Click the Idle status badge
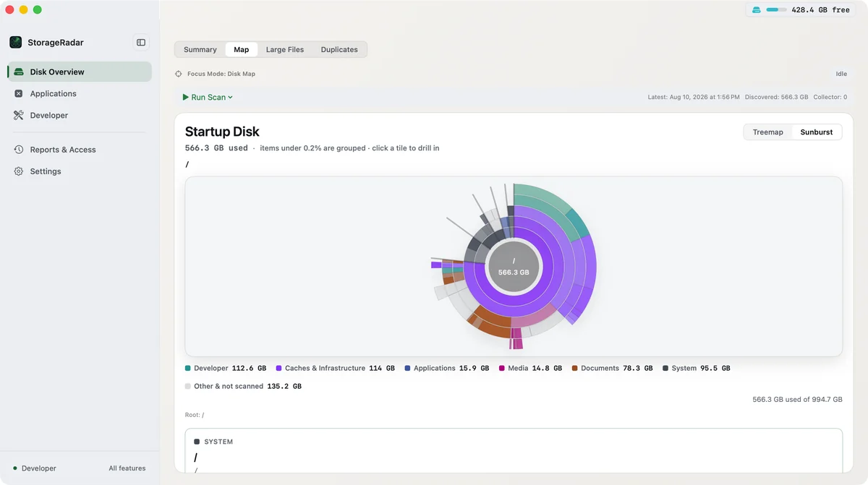The height and width of the screenshot is (485, 868). tap(841, 74)
